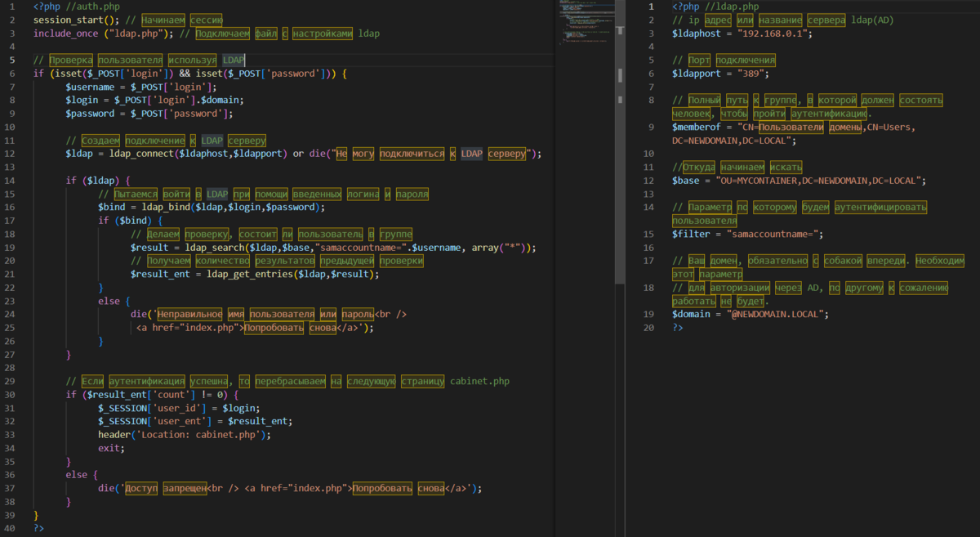The width and height of the screenshot is (980, 537).
Task: Click the $memberof variable
Action: tap(696, 127)
